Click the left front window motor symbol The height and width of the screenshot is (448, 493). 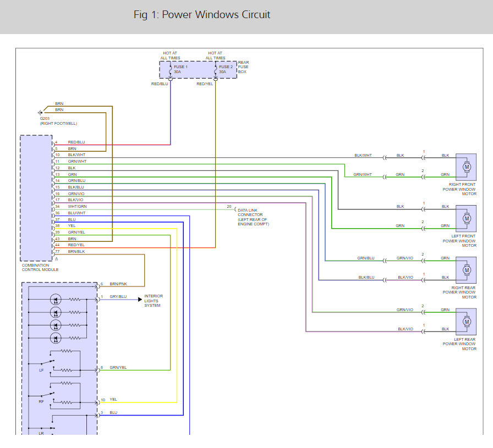tap(467, 218)
